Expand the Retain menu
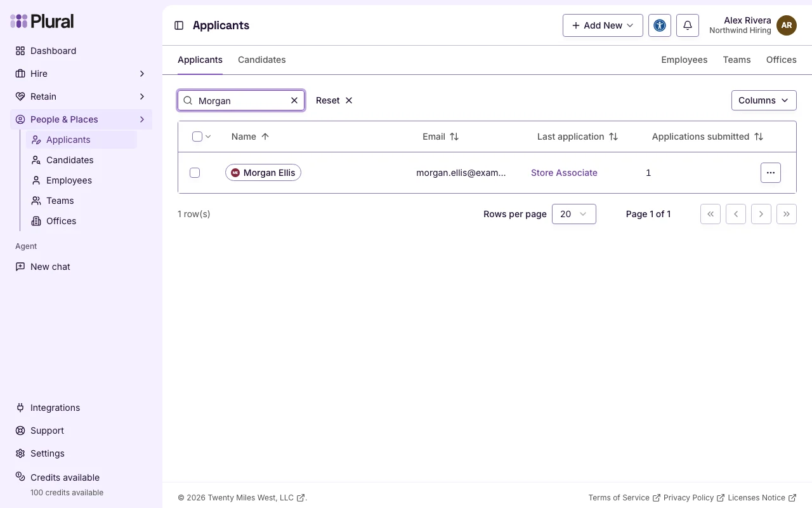This screenshot has width=812, height=508. click(x=81, y=97)
